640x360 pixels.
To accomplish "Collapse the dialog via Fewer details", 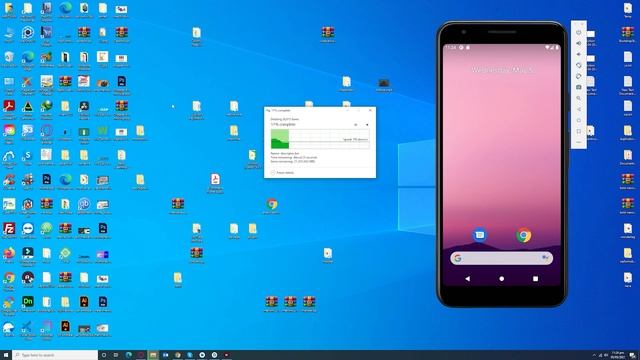I will (282, 173).
